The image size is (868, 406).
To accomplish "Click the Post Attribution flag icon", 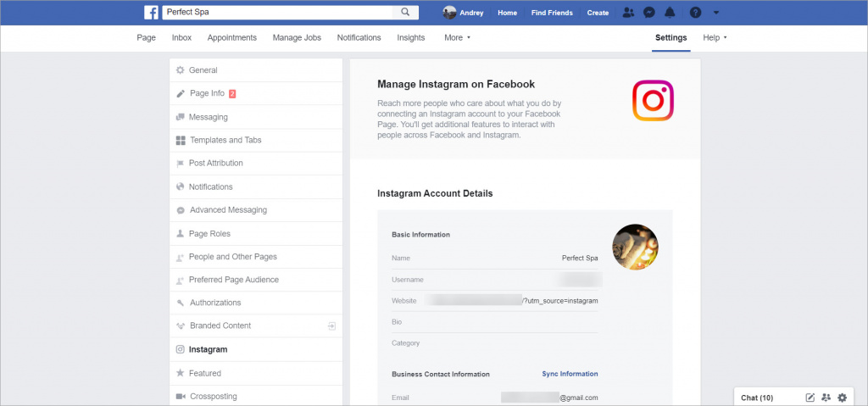I will pos(180,164).
